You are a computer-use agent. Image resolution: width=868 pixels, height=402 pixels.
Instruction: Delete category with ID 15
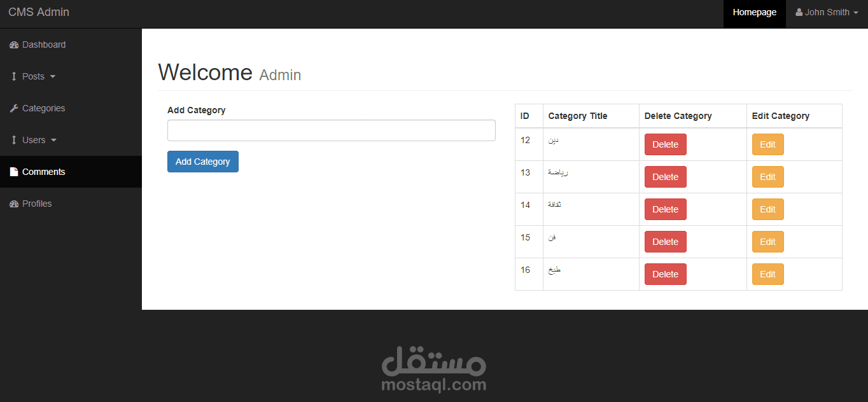(x=666, y=242)
